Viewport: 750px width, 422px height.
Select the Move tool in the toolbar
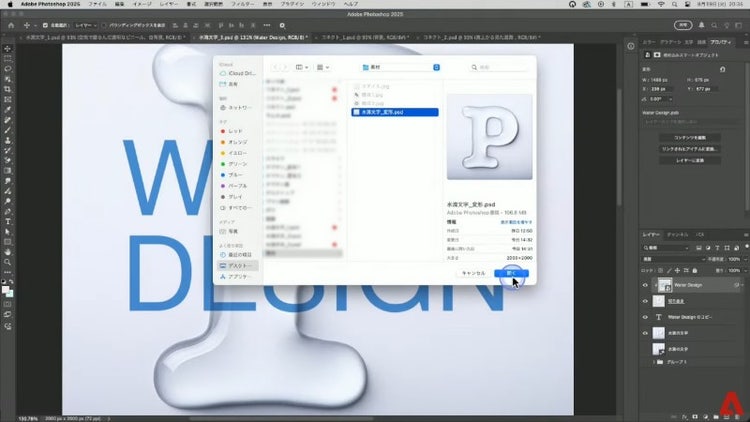tap(8, 47)
